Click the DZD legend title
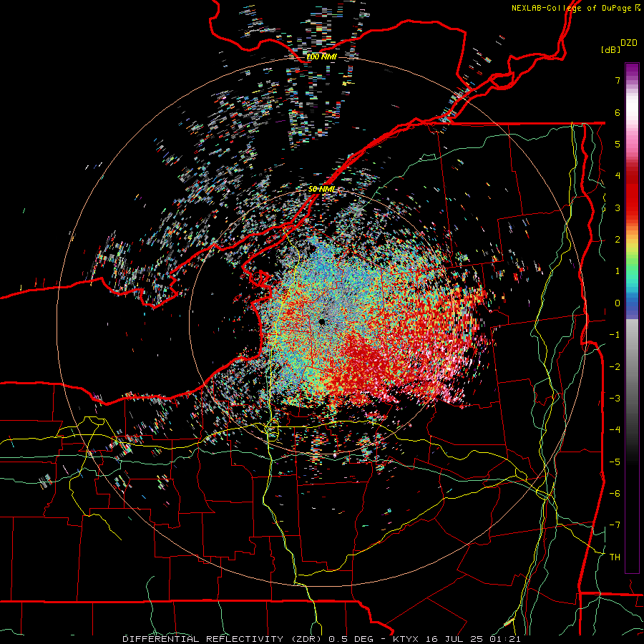The width and height of the screenshot is (644, 644). 629,43
